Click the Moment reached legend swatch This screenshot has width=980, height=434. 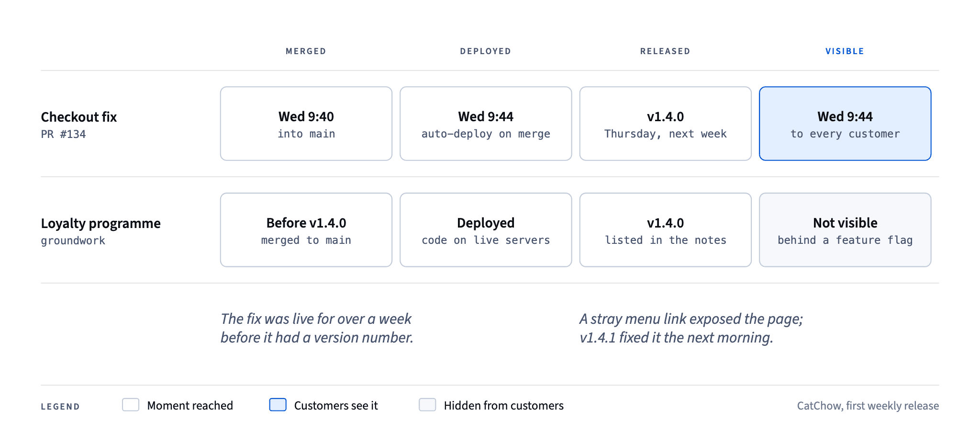coord(131,405)
